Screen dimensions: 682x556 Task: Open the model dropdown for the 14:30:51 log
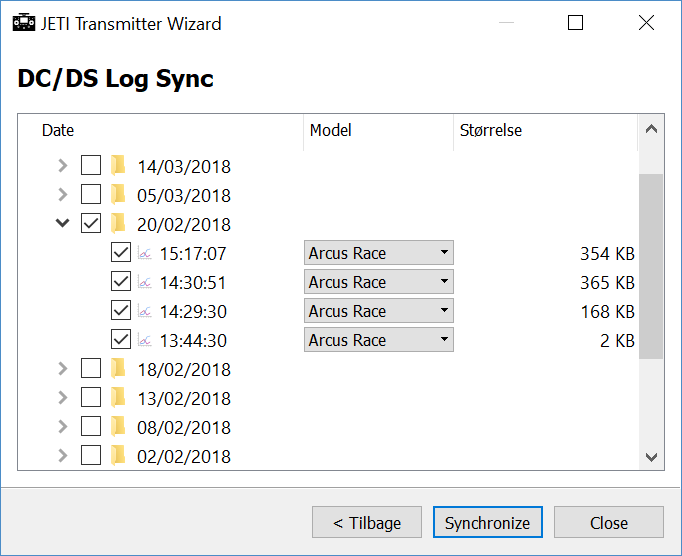pos(379,282)
